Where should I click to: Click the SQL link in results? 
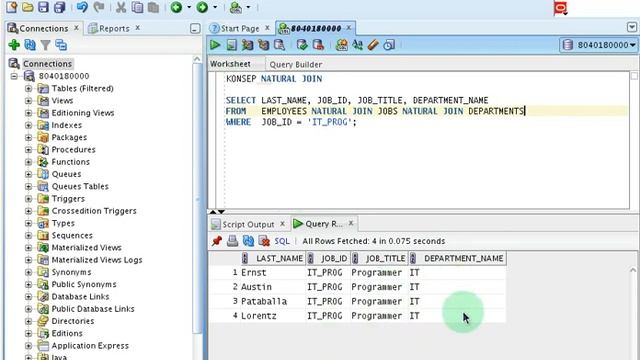[282, 241]
